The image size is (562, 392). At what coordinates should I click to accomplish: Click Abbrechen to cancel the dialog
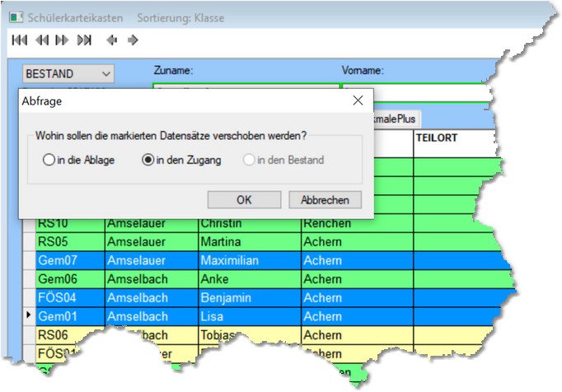pyautogui.click(x=325, y=199)
